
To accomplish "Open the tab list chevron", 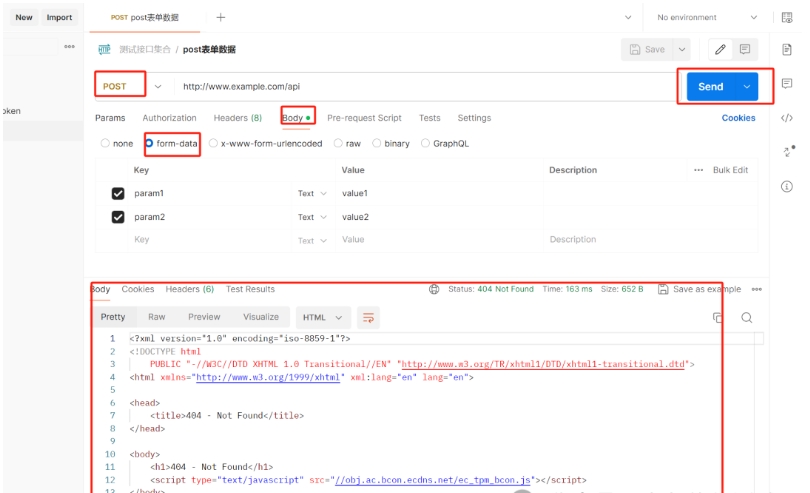I will (x=628, y=18).
